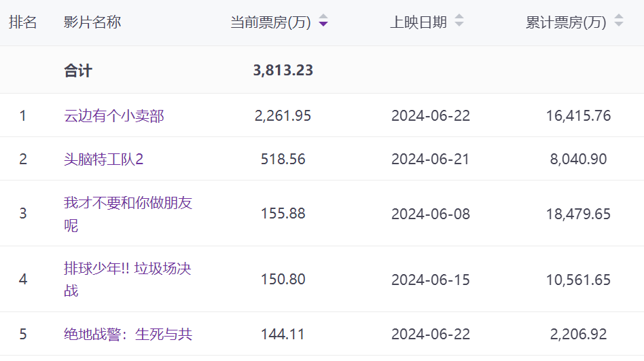Click the 合计 total row label
The image size is (644, 361).
point(78,71)
